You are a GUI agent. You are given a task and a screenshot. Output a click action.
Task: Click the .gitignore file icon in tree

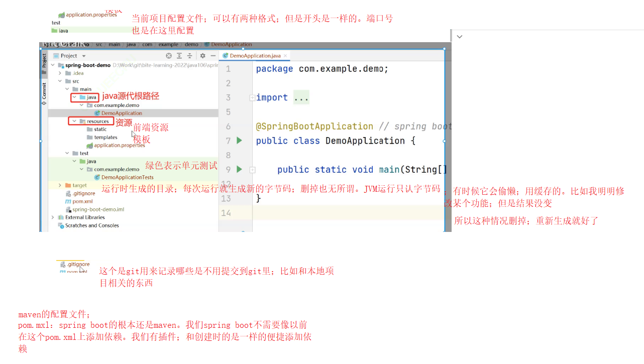click(x=69, y=193)
